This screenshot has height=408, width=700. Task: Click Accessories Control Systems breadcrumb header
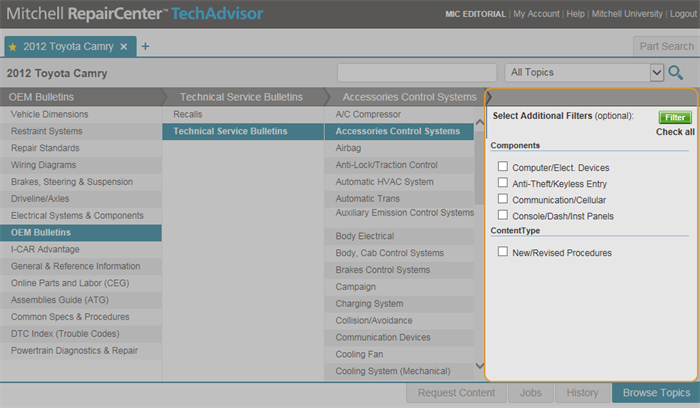pyautogui.click(x=409, y=97)
